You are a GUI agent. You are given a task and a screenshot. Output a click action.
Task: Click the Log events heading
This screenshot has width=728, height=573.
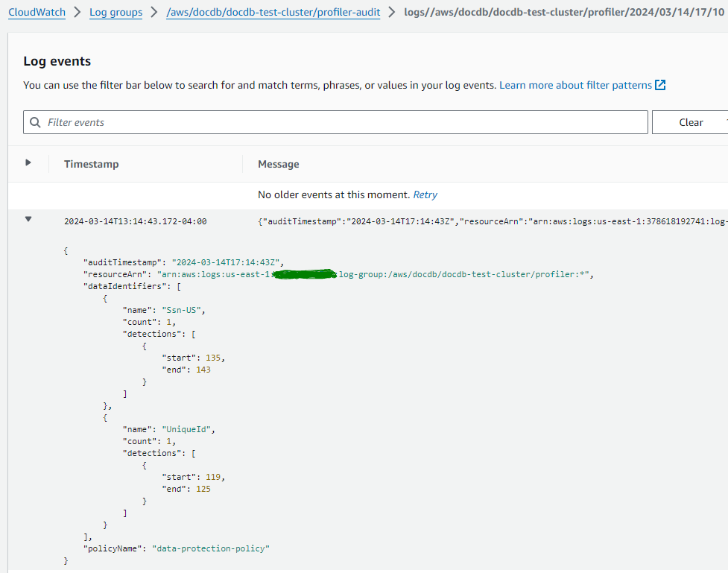(x=57, y=61)
